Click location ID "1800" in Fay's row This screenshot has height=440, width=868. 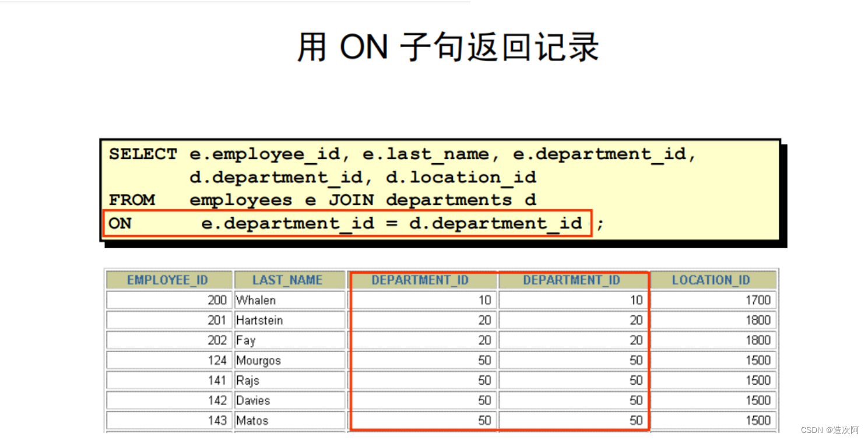pos(714,340)
